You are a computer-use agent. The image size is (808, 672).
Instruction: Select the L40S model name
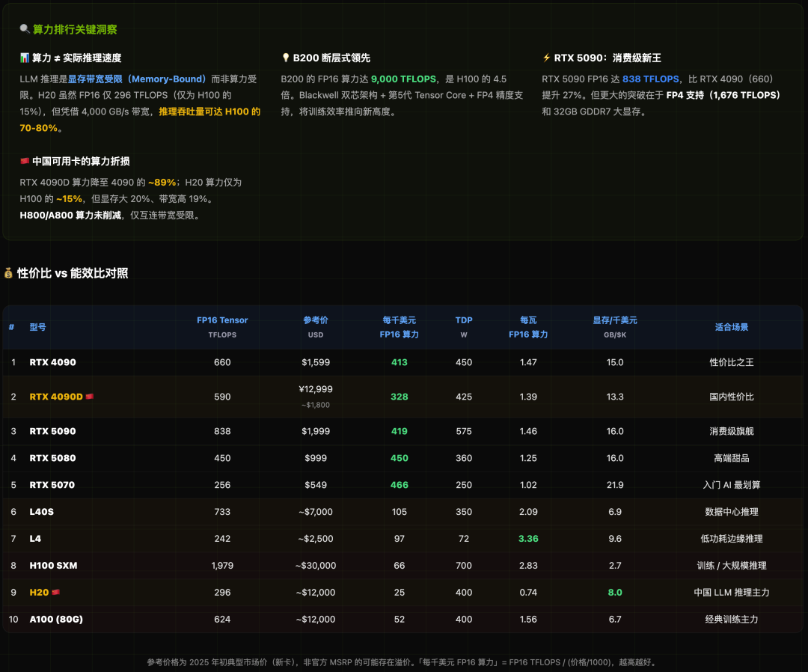[x=42, y=511]
